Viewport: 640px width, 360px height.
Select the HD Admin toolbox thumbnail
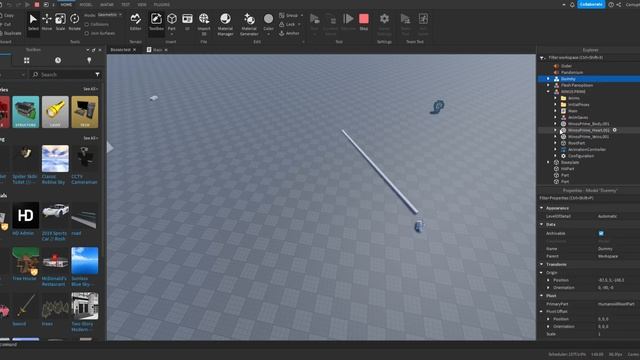tap(26, 215)
